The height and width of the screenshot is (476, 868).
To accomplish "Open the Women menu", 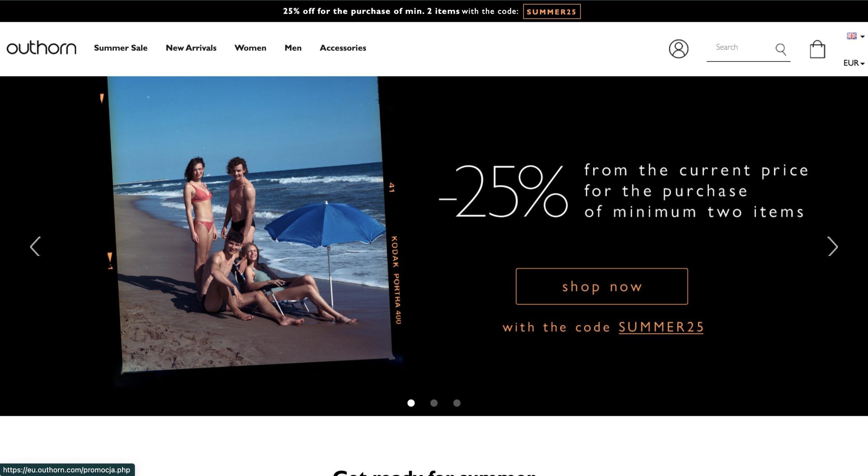I will [x=250, y=48].
